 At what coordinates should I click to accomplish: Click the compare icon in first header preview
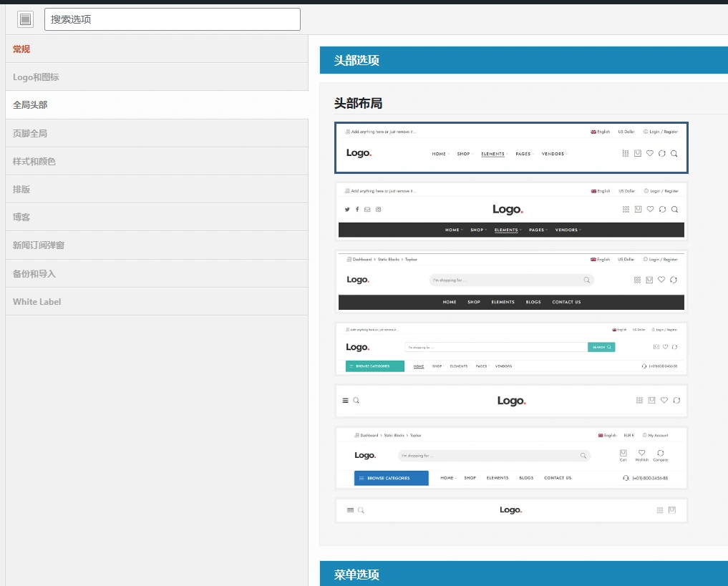coord(661,154)
